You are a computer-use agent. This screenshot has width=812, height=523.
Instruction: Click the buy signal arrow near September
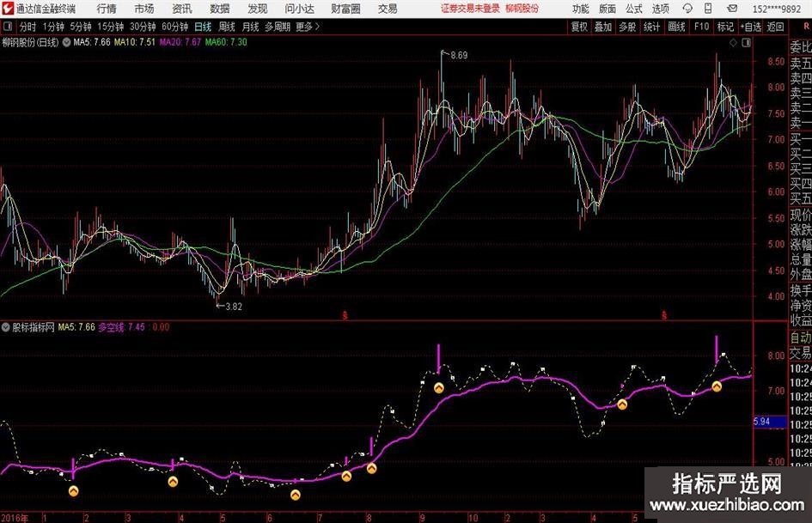438,388
